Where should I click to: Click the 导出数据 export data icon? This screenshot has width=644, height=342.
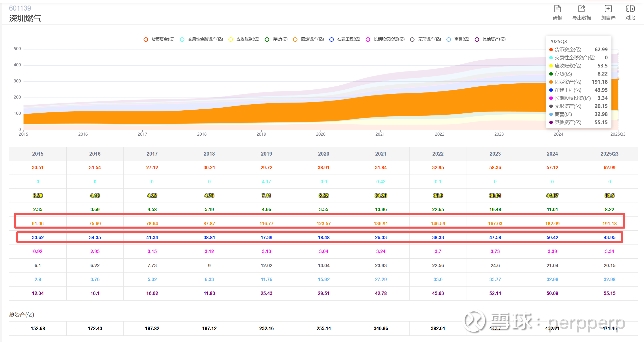(x=582, y=9)
